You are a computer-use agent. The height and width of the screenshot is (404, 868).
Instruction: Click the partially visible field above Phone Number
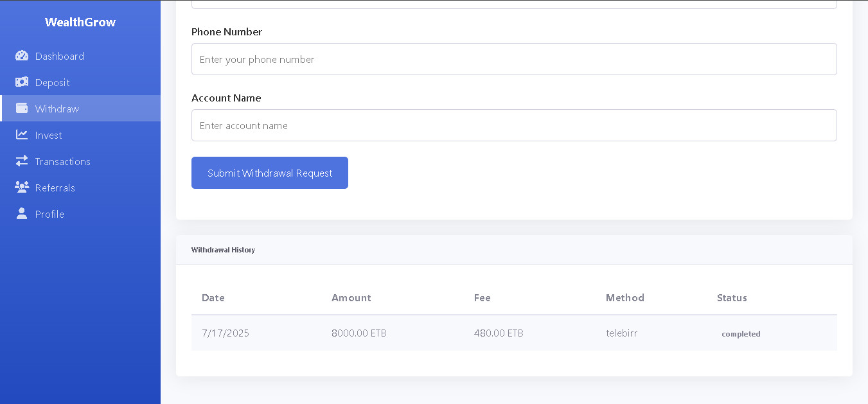click(x=514, y=4)
